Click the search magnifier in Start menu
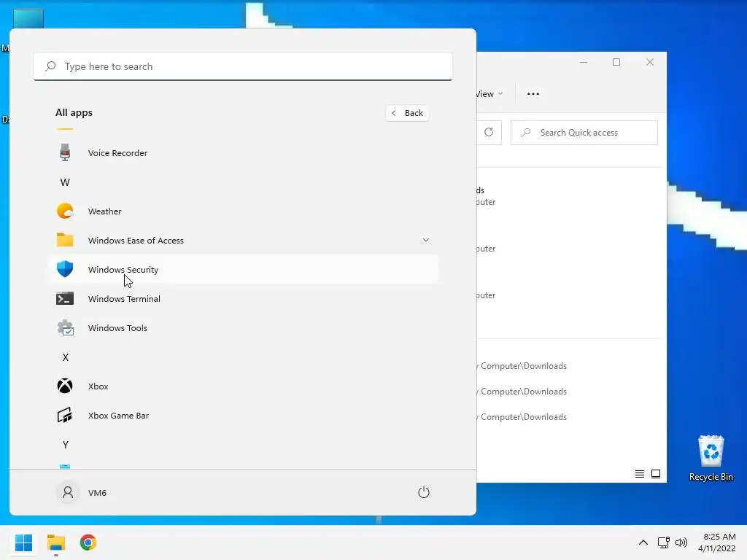Image resolution: width=747 pixels, height=560 pixels. click(50, 66)
